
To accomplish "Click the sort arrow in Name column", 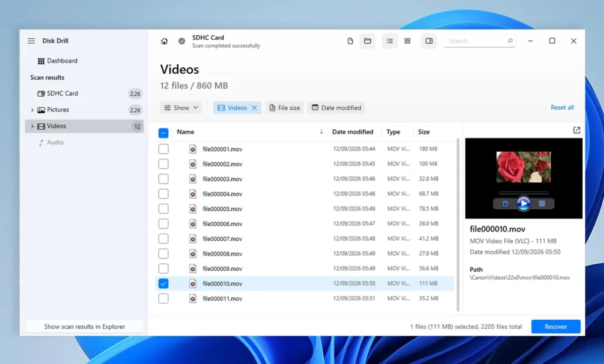I will pyautogui.click(x=321, y=132).
